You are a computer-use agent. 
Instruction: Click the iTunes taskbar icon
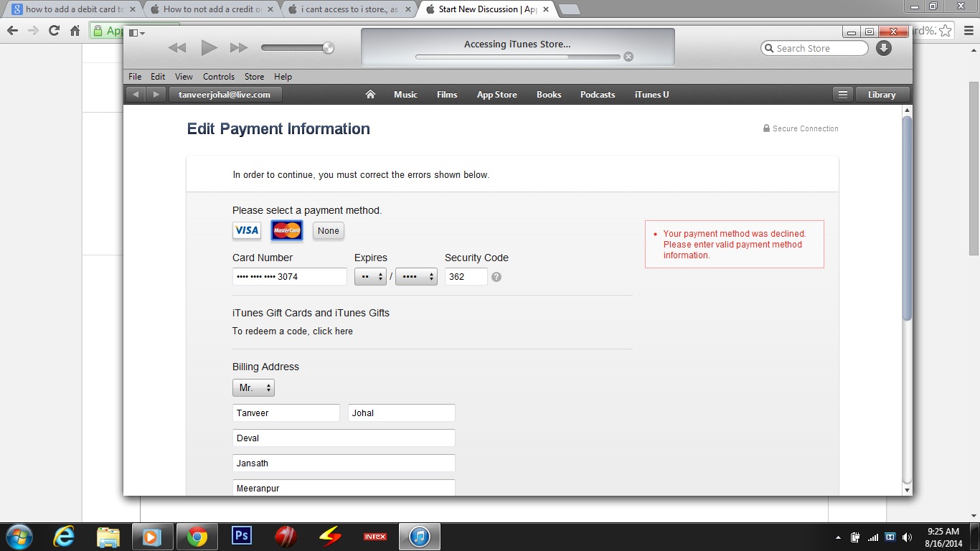coord(420,537)
